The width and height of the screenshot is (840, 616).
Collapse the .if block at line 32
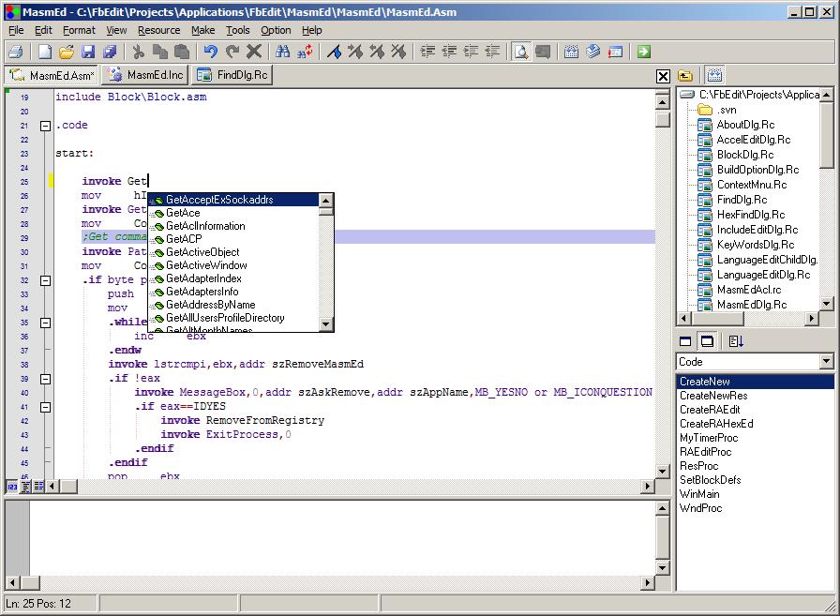tap(46, 280)
